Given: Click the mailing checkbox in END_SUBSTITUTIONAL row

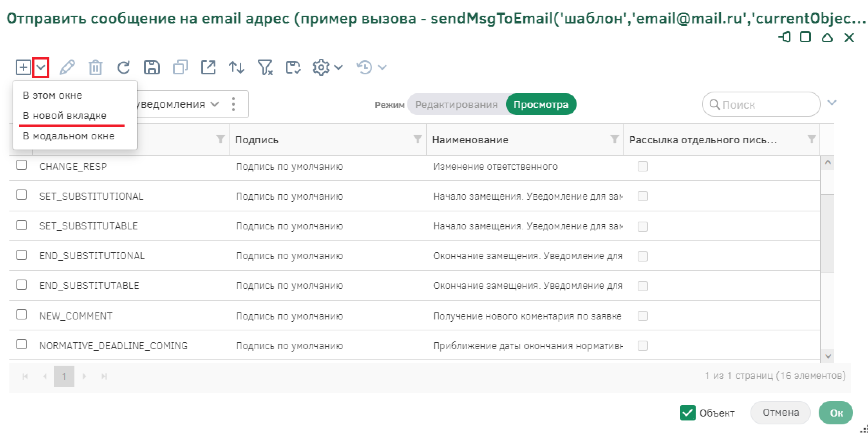Looking at the screenshot, I should (x=643, y=256).
